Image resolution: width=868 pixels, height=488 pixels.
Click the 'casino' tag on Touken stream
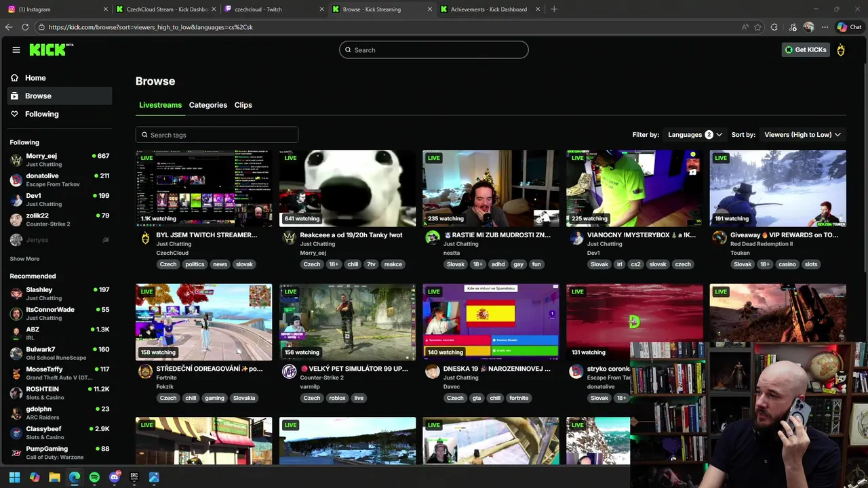[x=787, y=264]
